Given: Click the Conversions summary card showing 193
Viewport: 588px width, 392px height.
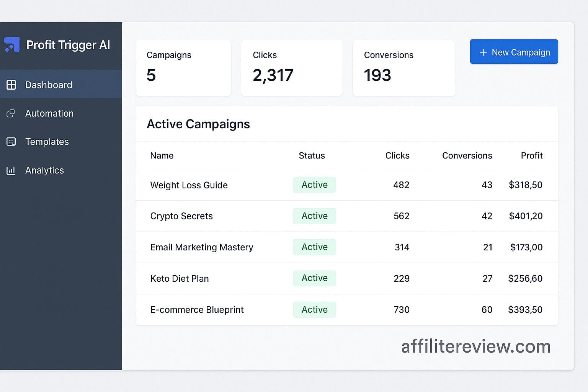Looking at the screenshot, I should [x=403, y=68].
